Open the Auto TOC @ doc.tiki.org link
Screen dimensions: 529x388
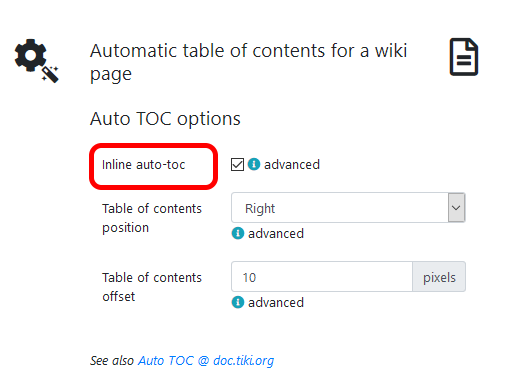[206, 361]
